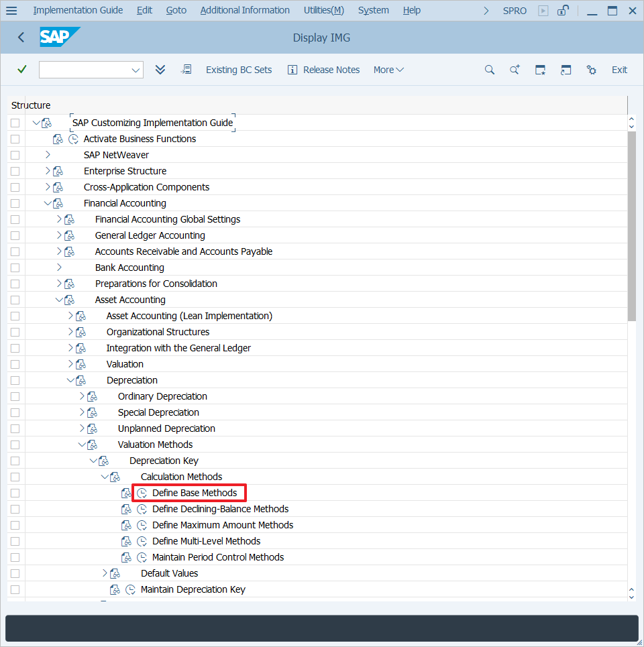Click the documentation icon for Activate Business Functions
Viewport: 644px width, 647px height.
(58, 139)
